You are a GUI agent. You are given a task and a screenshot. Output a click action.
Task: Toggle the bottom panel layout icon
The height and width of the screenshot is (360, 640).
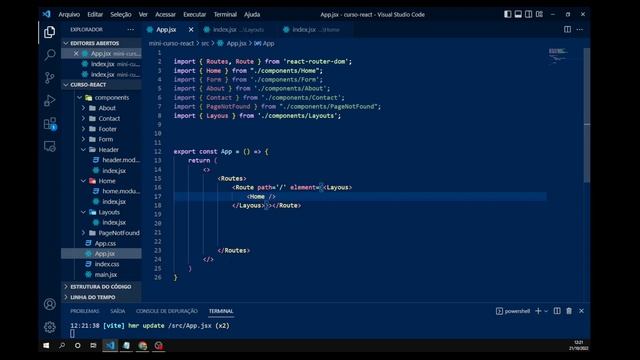click(518, 14)
